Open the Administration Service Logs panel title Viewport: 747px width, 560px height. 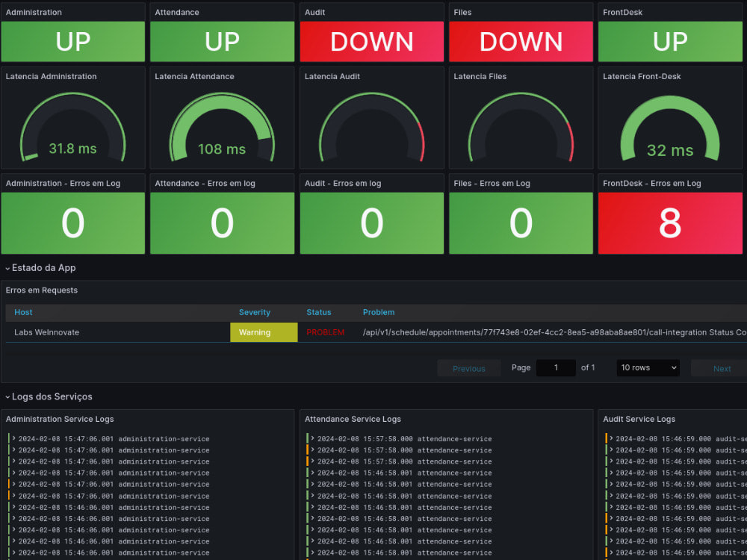coord(60,419)
